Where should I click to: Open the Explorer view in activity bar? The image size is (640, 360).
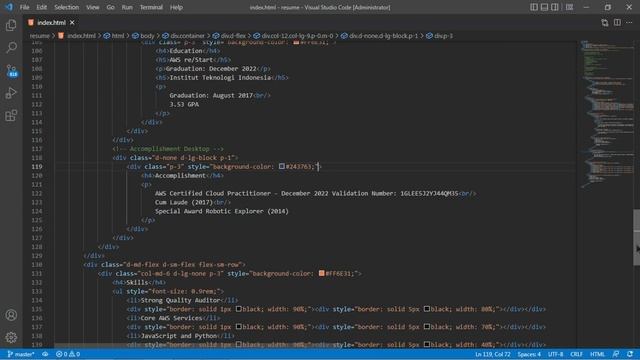pyautogui.click(x=11, y=25)
